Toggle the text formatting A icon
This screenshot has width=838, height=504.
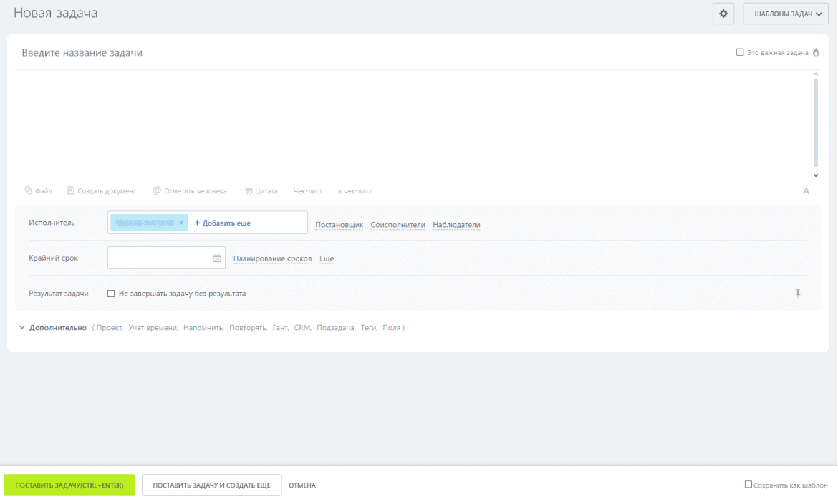pyautogui.click(x=806, y=191)
